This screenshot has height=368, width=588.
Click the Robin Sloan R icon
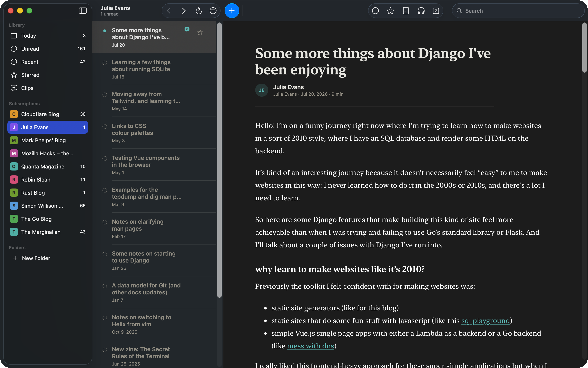click(x=14, y=180)
